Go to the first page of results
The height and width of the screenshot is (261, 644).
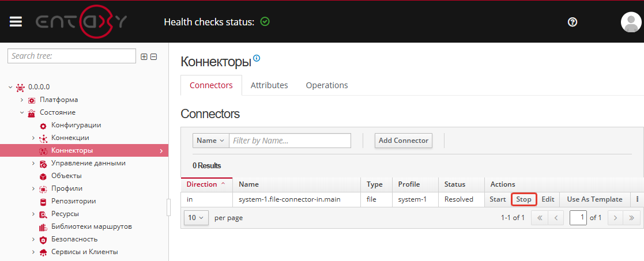click(540, 218)
